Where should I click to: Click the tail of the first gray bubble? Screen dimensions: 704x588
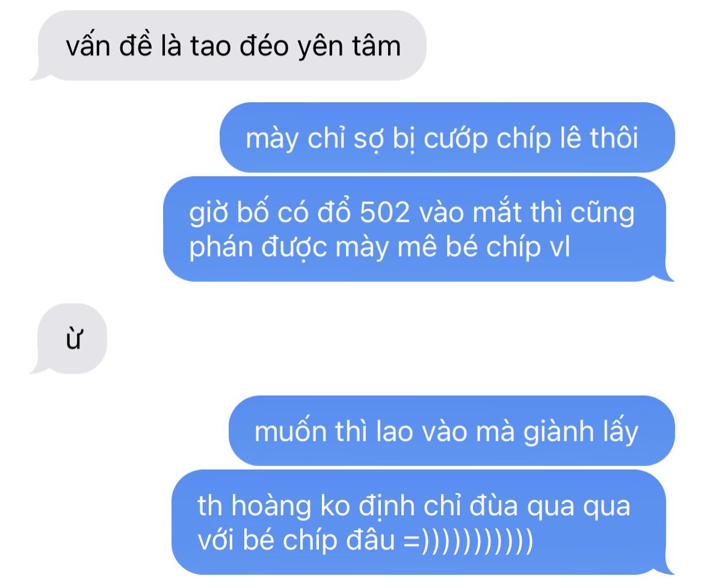pyautogui.click(x=38, y=75)
